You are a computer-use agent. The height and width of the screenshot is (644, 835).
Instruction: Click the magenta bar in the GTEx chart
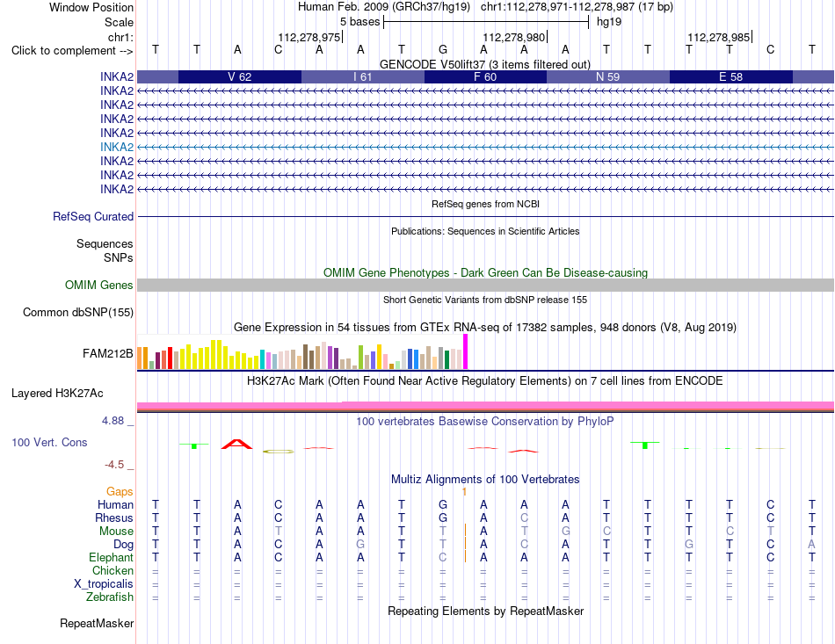click(x=466, y=351)
